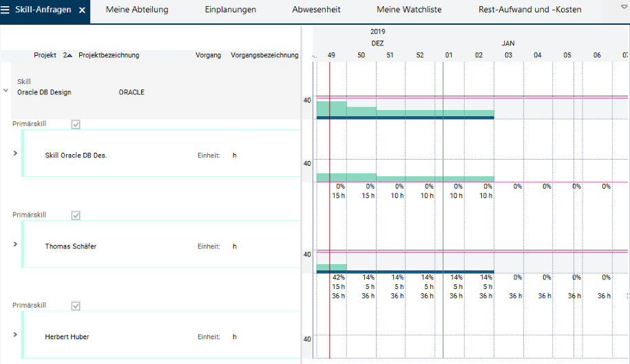Open the Rest-Aufwand und -Kosten tab
The image size is (630, 364).
click(529, 10)
